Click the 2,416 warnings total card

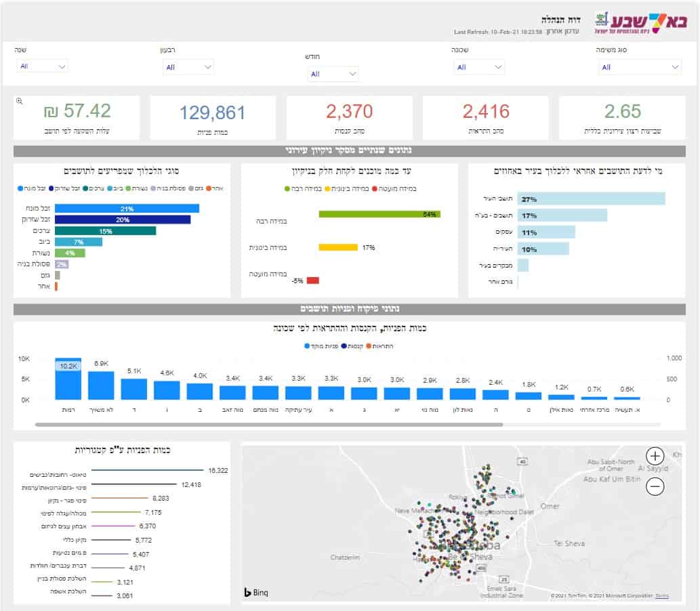(x=485, y=117)
